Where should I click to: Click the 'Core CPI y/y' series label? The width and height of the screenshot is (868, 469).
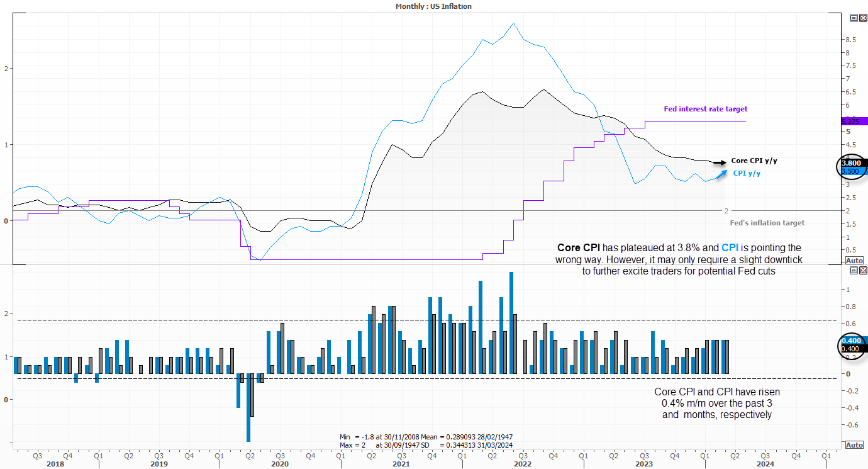[754, 161]
